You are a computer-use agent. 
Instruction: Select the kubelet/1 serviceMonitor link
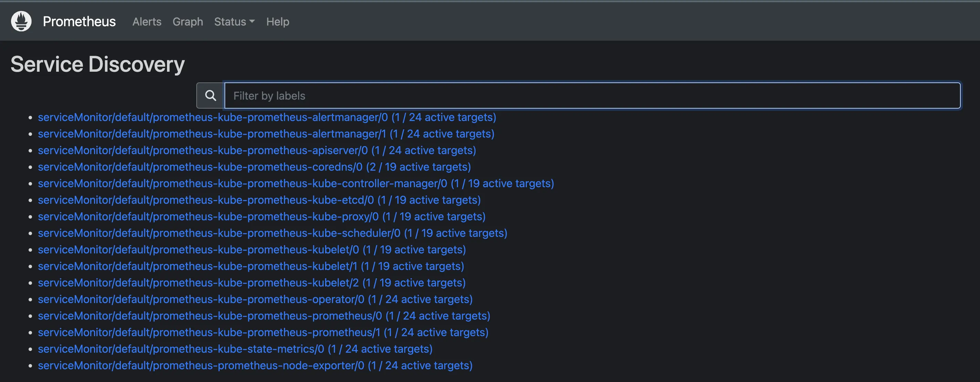[x=251, y=266]
